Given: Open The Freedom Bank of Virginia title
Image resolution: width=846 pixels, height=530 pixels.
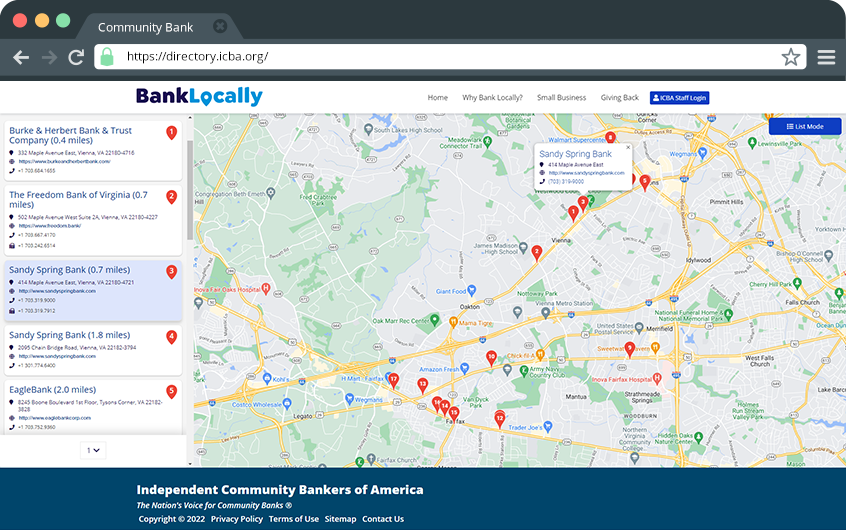Looking at the screenshot, I should 78,200.
